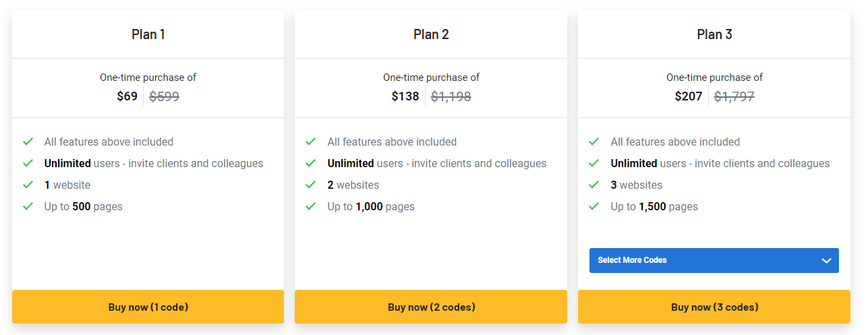The width and height of the screenshot is (868, 335).
Task: Click the chevron arrow on Select More Codes
Action: pos(826,261)
